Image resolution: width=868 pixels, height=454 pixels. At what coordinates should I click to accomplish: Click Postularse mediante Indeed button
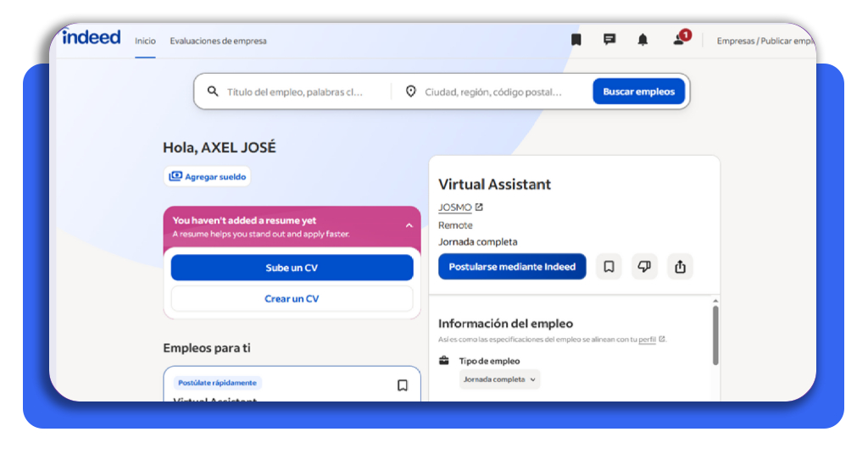coord(512,267)
